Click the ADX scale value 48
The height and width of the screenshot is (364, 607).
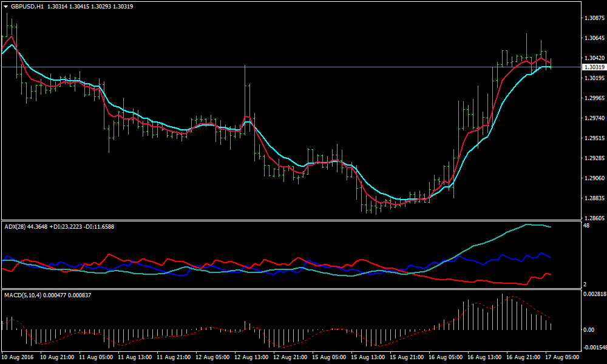pos(586,226)
